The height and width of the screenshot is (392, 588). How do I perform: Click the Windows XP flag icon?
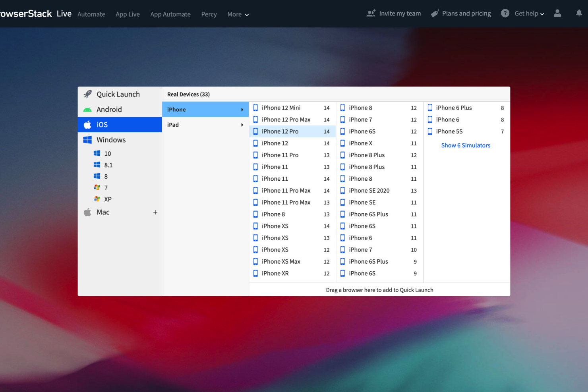click(97, 199)
